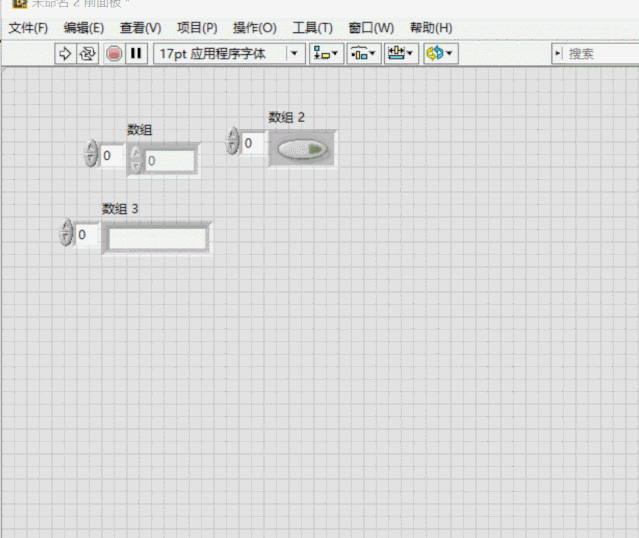Click the index stepper of 数组 2

pos(232,141)
